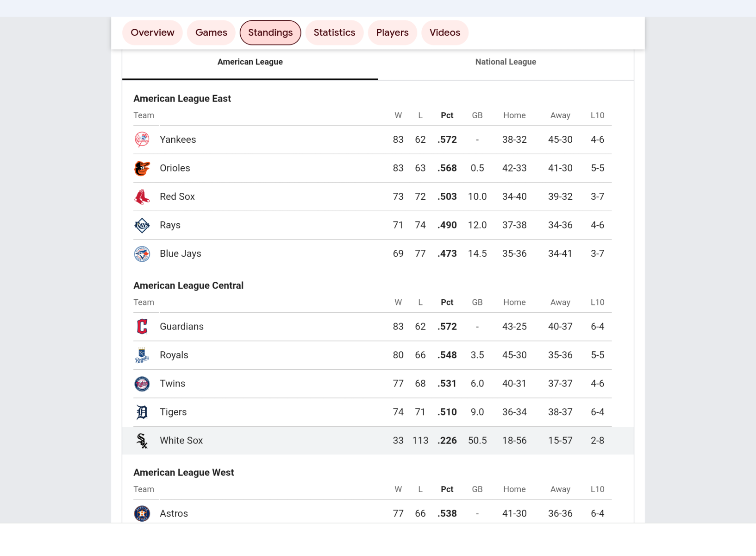
Task: Click Guardians 43-25 home record
Action: pyautogui.click(x=514, y=327)
